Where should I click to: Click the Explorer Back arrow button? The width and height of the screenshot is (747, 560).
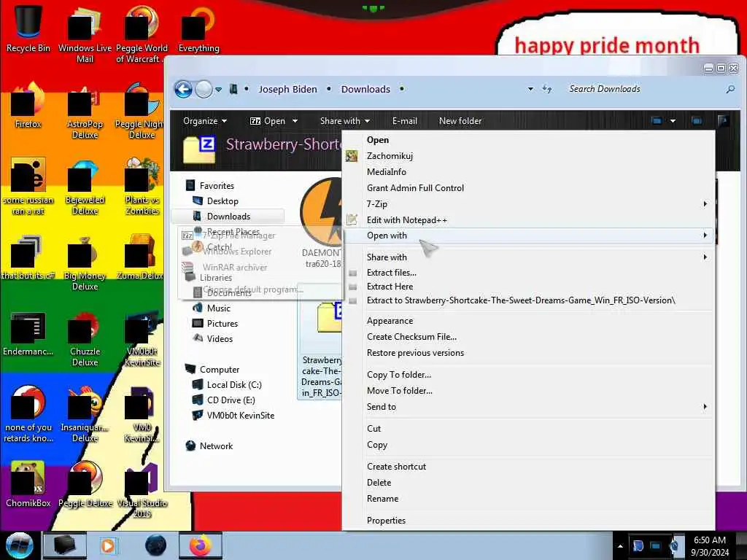pos(183,89)
